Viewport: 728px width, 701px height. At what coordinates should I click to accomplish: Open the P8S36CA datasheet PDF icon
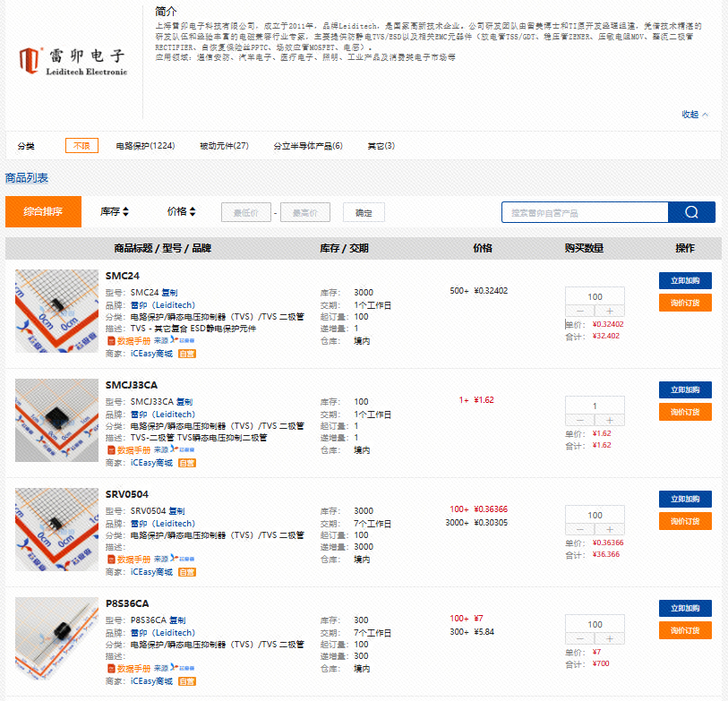point(111,669)
